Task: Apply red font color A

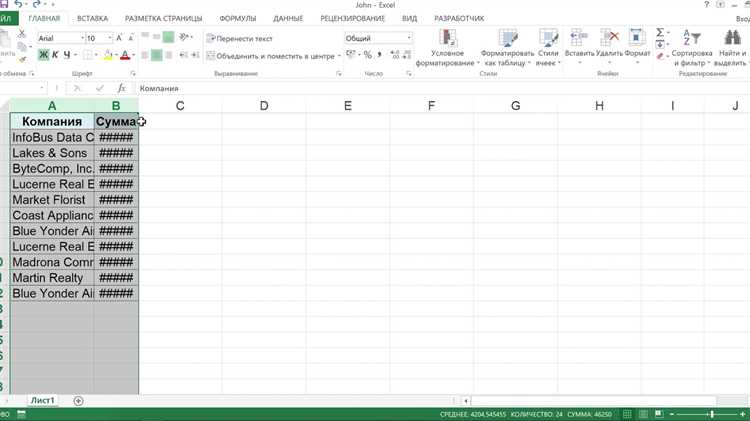Action: coord(125,55)
